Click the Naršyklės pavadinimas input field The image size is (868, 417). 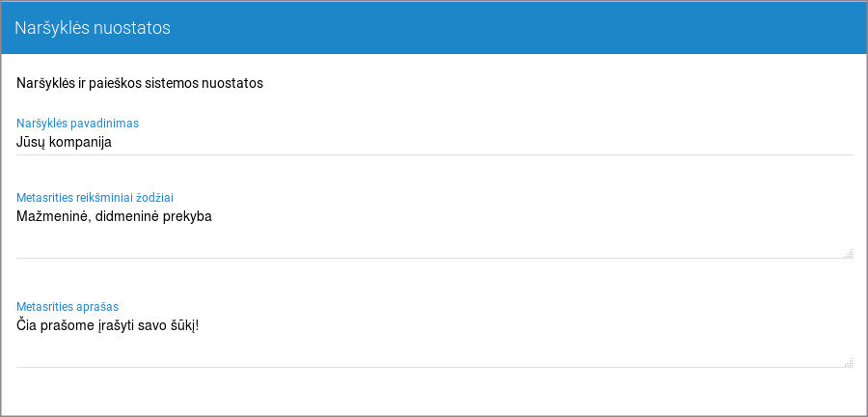(x=434, y=142)
